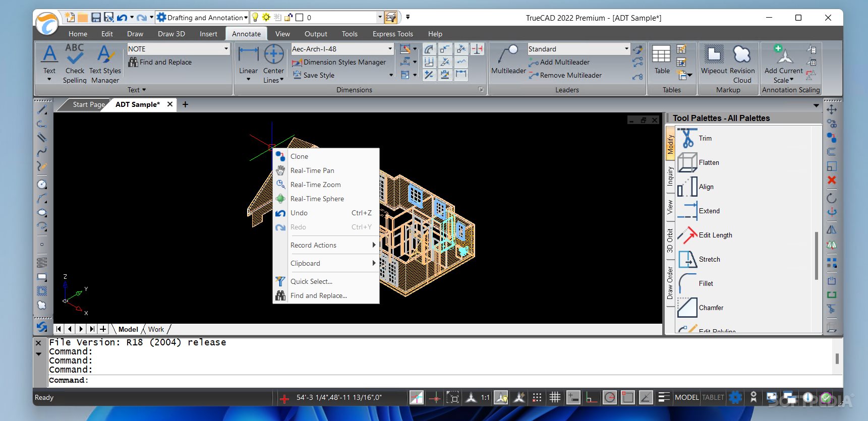Screen dimensions: 868x421
Task: Open the Express Tools ribbon tab
Action: click(392, 34)
